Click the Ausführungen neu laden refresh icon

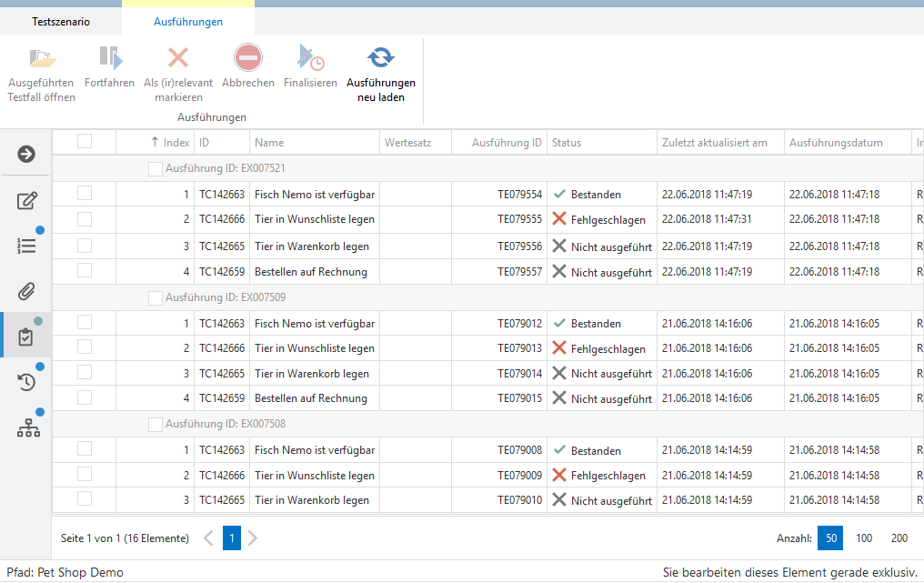(x=381, y=58)
